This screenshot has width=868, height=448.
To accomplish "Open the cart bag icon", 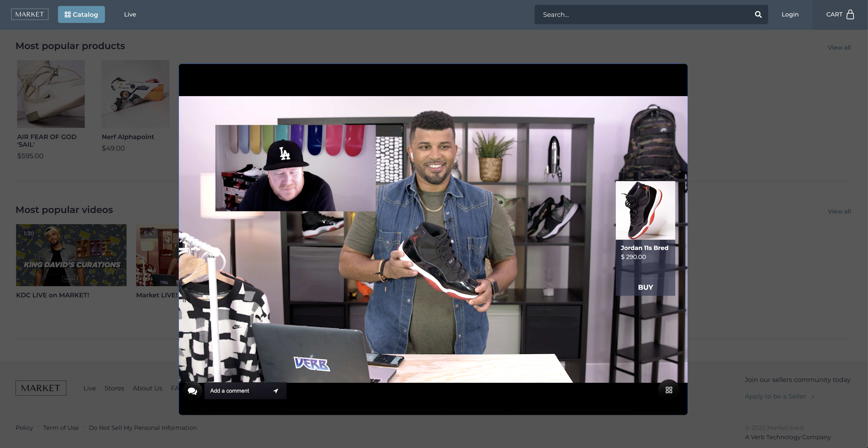I will [850, 14].
